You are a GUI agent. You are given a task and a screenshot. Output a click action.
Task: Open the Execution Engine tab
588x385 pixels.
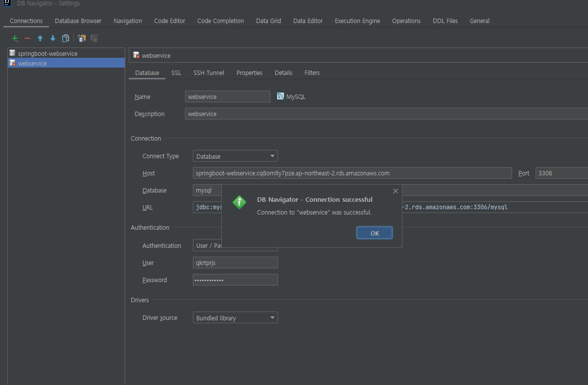point(357,21)
